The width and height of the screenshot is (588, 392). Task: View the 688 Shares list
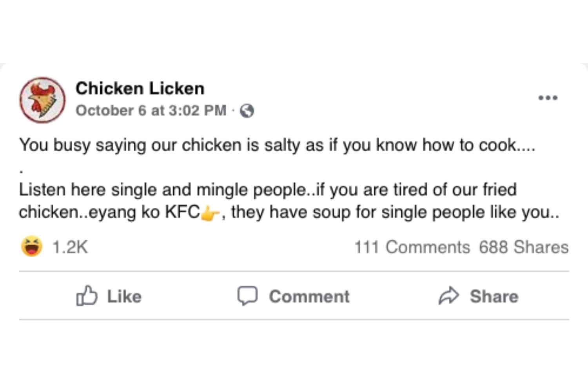pyautogui.click(x=523, y=247)
